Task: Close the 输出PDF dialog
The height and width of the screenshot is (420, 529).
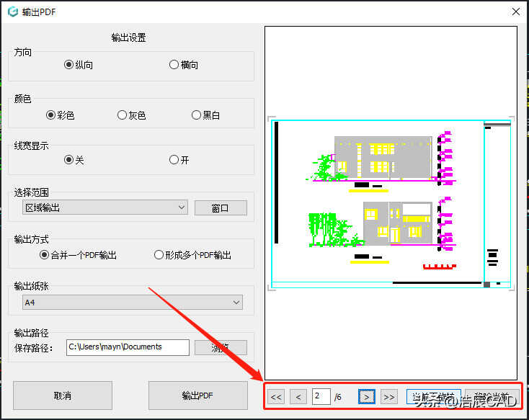Action: (515, 12)
